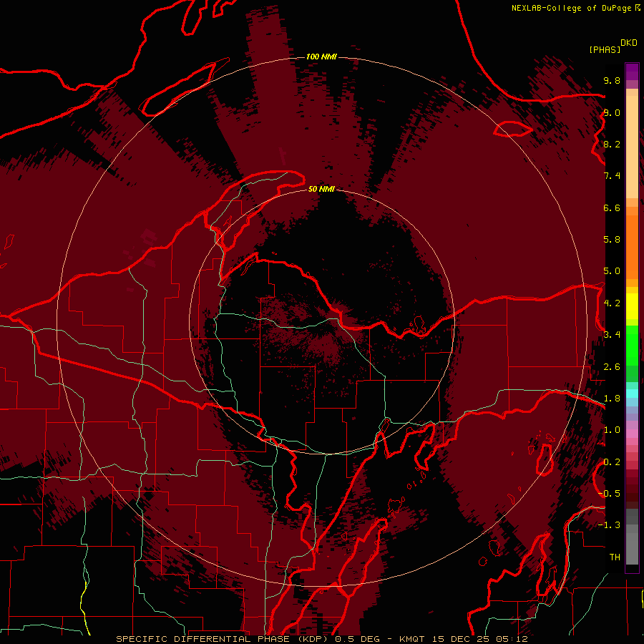Screen dimensions: 644x644
Task: Pick the yellow band of the color bar
Action: coord(632,306)
